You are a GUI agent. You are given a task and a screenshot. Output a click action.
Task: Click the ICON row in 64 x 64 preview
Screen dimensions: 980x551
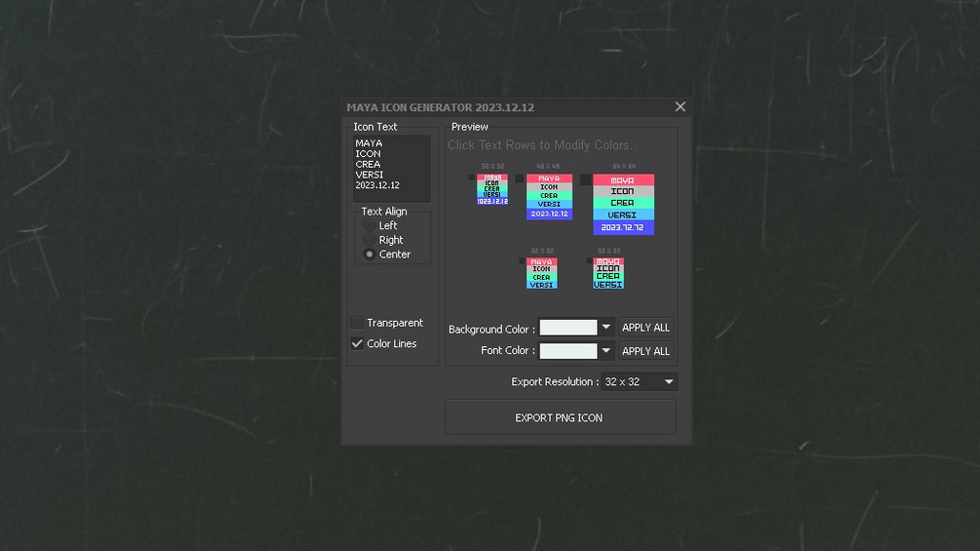click(623, 192)
